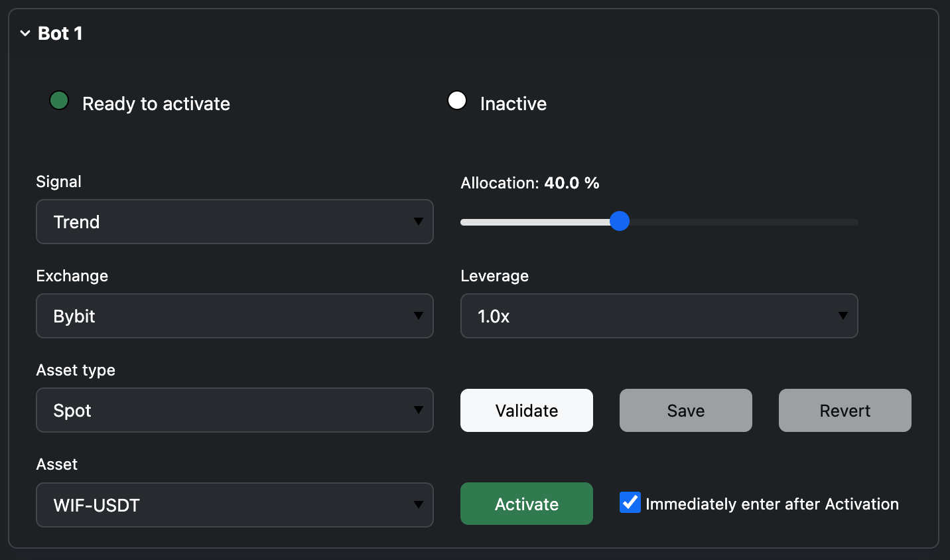950x560 pixels.
Task: Click the Signal field label
Action: (59, 182)
